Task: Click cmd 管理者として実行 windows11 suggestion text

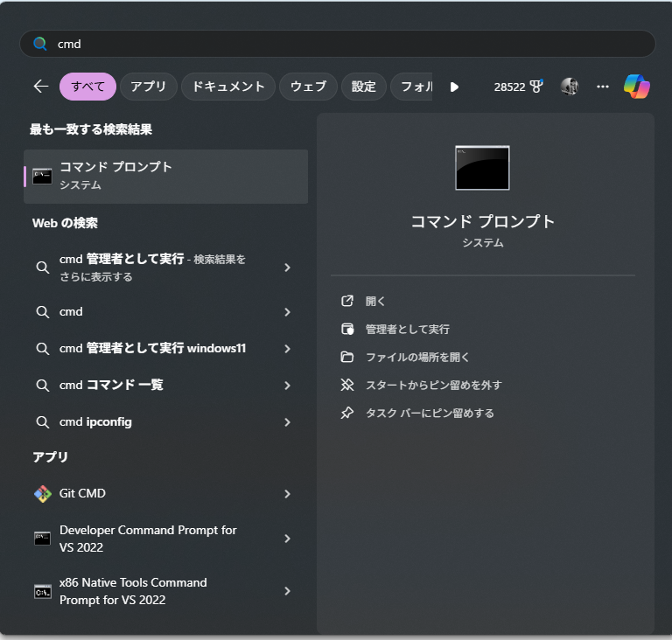Action: (x=152, y=348)
